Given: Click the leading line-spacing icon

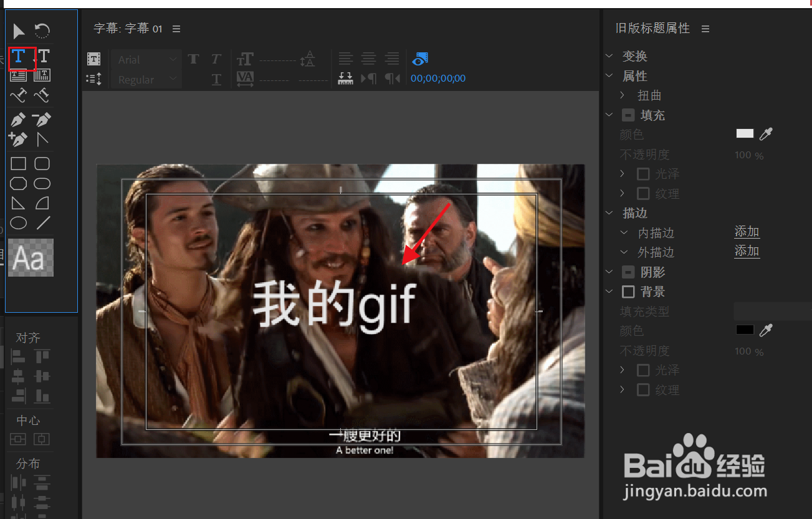Looking at the screenshot, I should point(307,59).
